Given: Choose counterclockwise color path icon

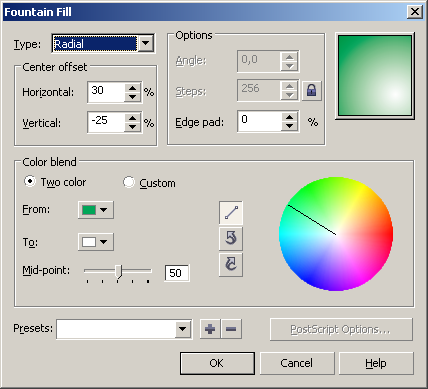Looking at the screenshot, I should point(231,238).
